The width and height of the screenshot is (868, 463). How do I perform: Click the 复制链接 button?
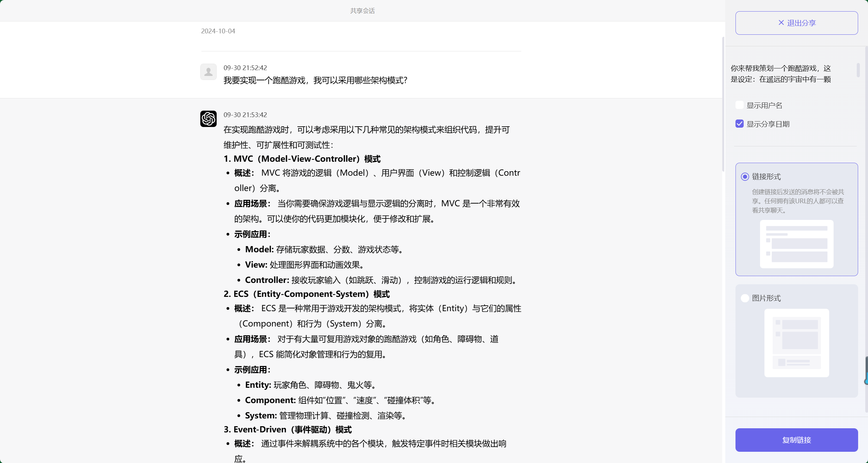796,440
